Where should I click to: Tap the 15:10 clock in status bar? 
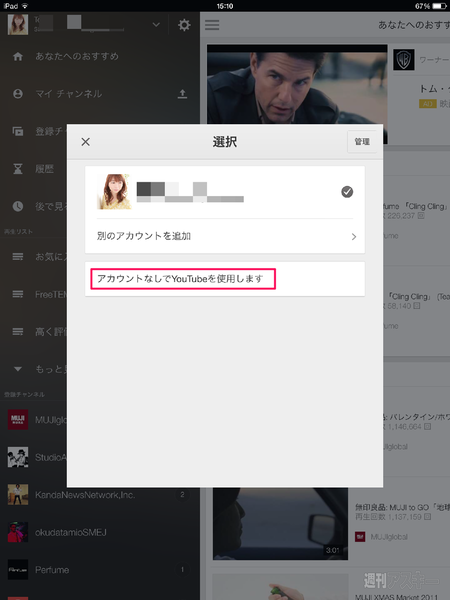(x=225, y=6)
